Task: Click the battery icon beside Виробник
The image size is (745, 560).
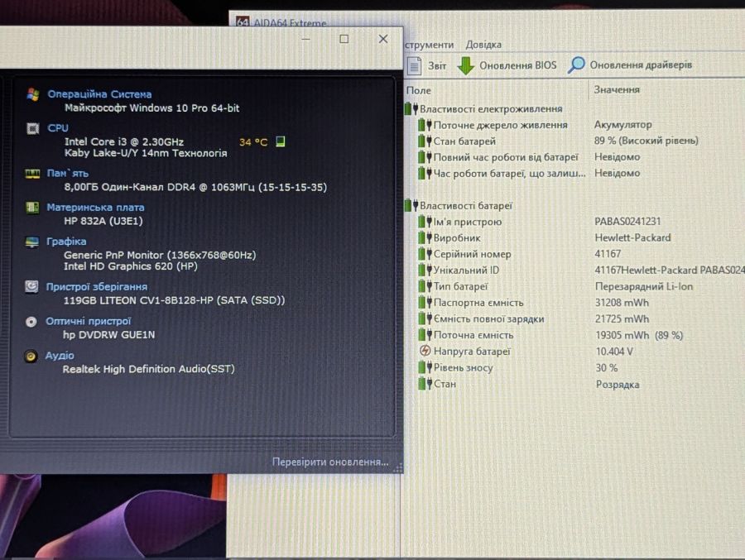Action: pyautogui.click(x=425, y=238)
